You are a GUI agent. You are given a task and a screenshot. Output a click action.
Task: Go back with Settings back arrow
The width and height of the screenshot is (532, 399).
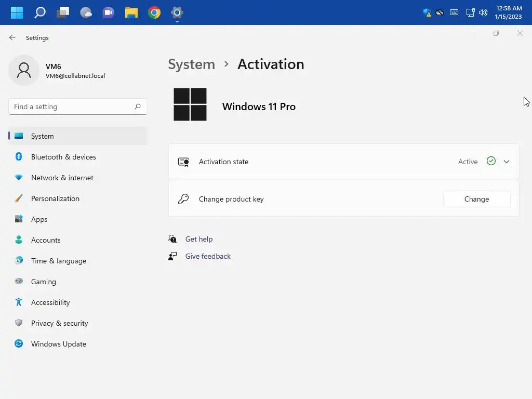12,37
